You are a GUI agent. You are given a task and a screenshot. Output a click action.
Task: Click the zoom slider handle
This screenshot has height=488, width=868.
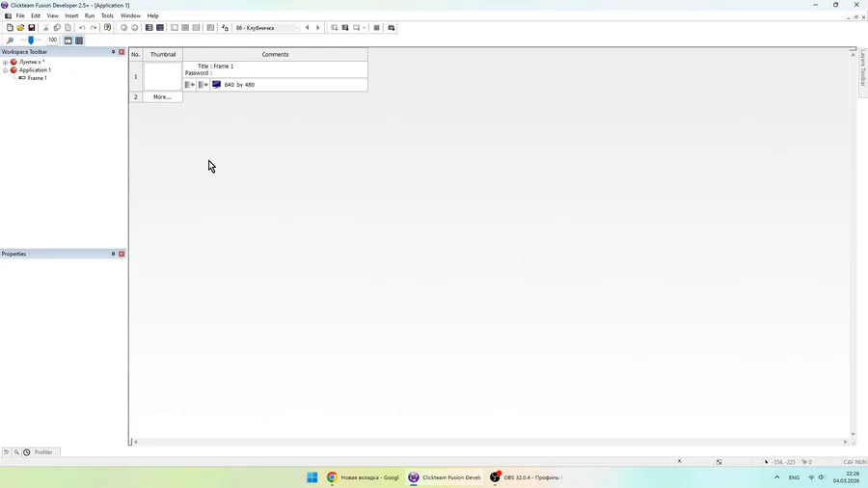pos(31,41)
